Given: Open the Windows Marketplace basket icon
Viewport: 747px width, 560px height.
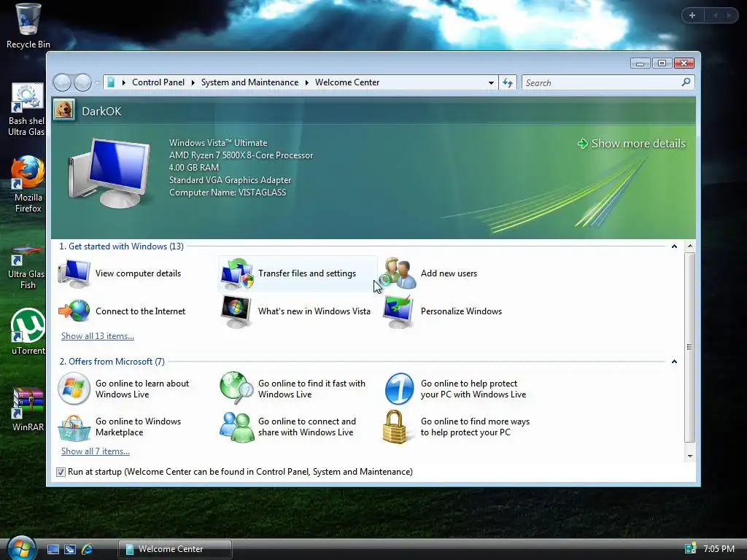Looking at the screenshot, I should tap(74, 427).
